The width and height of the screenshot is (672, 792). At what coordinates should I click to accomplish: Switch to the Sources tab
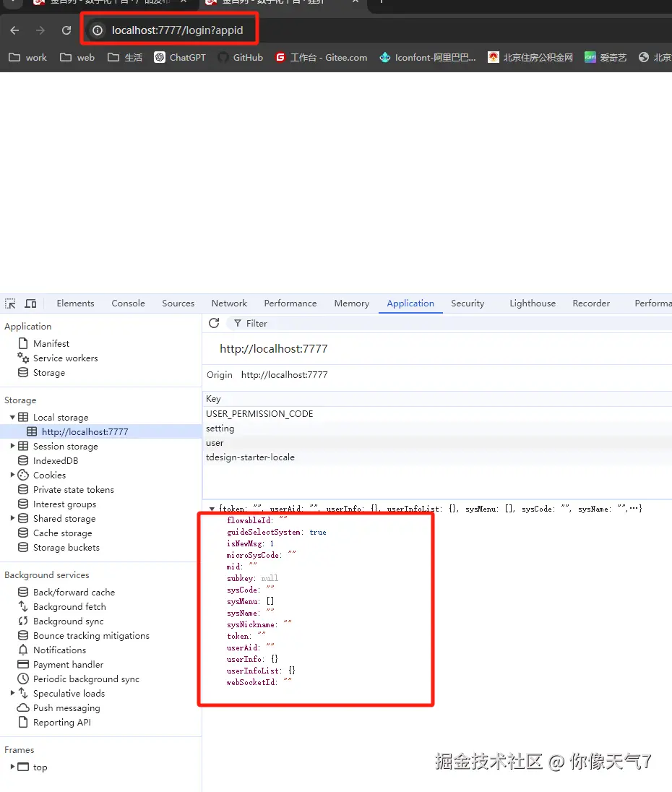click(x=178, y=304)
